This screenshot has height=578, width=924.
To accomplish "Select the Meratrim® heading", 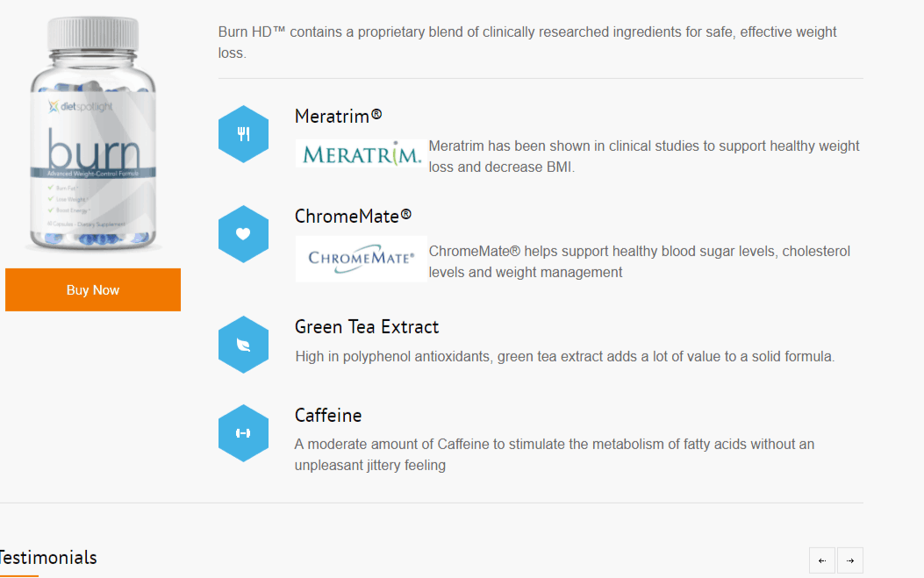I will tap(338, 116).
